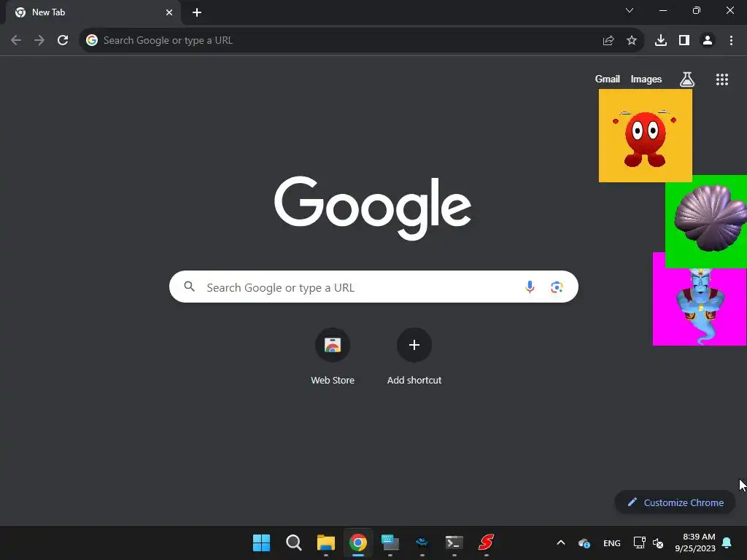Click the Google search box
This screenshot has width=747, height=560.
point(373,287)
